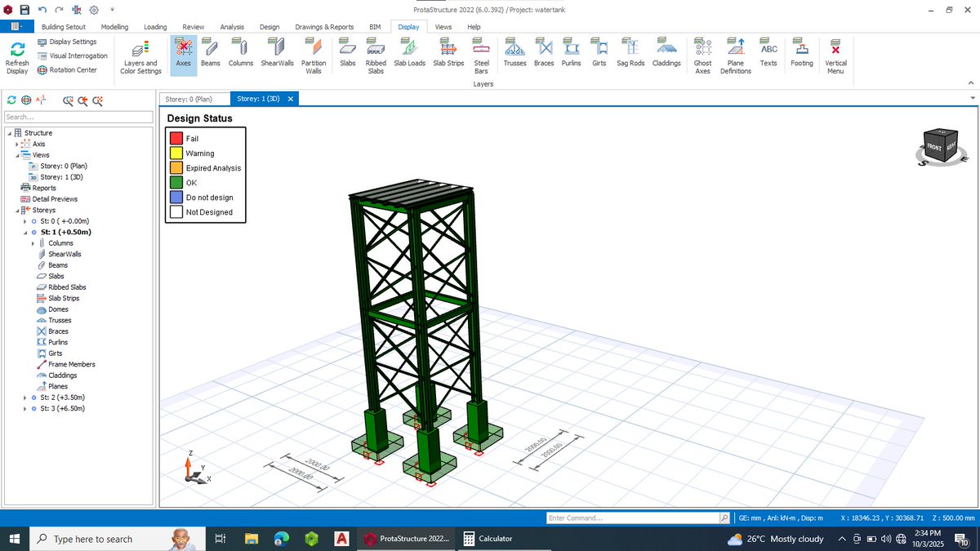Toggle Braces layer visibility
Viewport: 980px width, 551px height.
544,56
